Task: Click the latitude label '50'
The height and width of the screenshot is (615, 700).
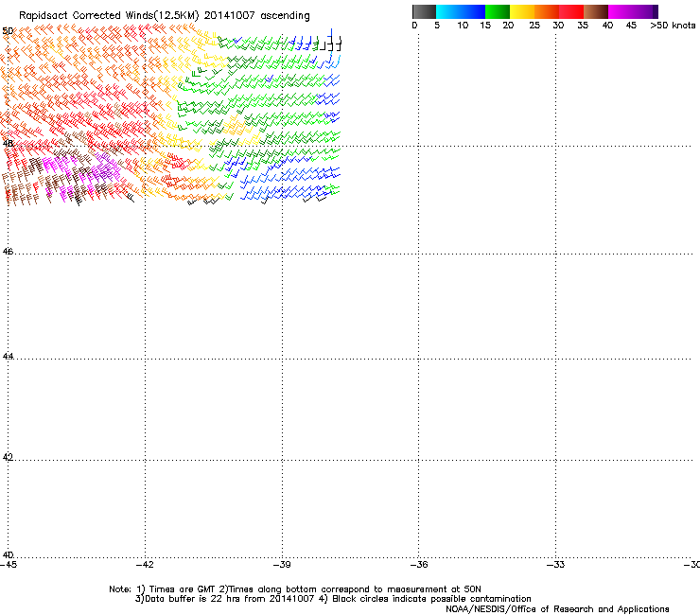Action: click(x=8, y=31)
